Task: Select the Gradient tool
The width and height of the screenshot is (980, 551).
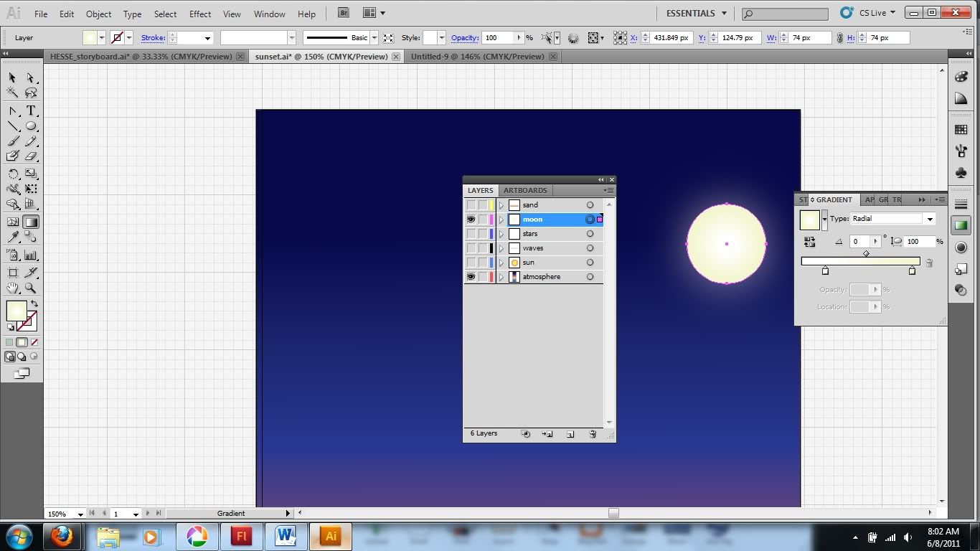Action: click(31, 222)
